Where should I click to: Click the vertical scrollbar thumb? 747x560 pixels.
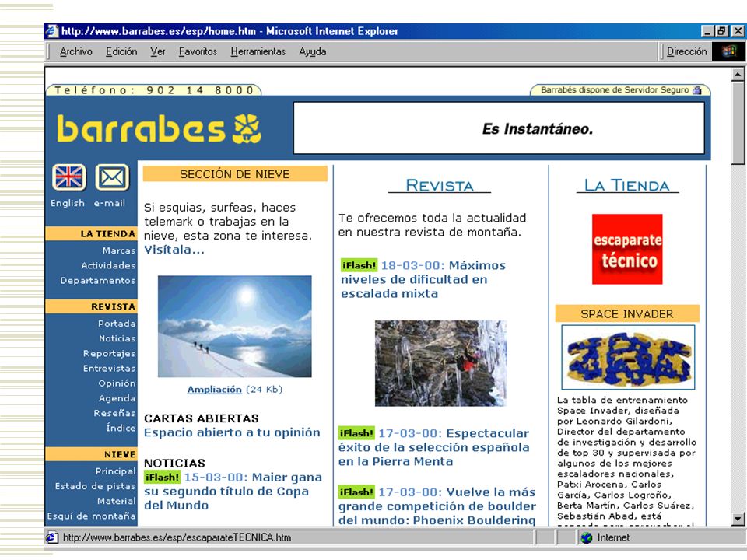[x=738, y=123]
